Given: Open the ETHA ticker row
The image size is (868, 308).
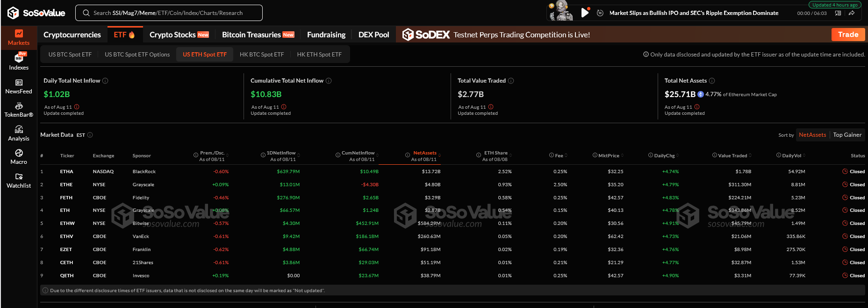Looking at the screenshot, I should click(452, 172).
